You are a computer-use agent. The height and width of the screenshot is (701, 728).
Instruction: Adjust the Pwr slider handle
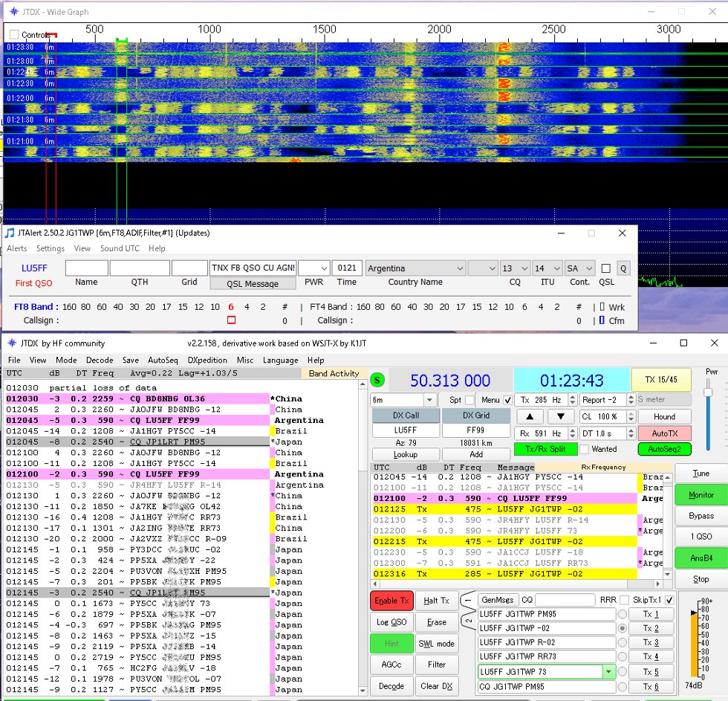tap(707, 392)
